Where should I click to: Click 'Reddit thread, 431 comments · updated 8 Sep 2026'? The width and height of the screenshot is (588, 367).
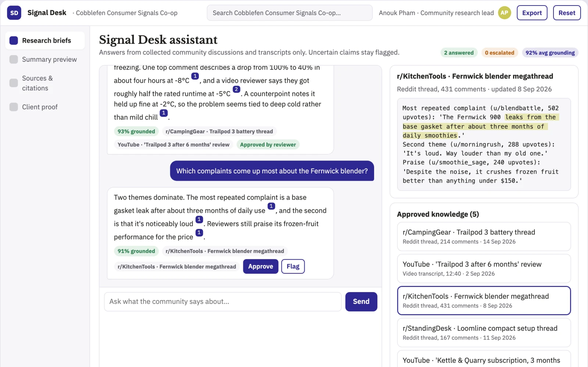[x=474, y=89]
